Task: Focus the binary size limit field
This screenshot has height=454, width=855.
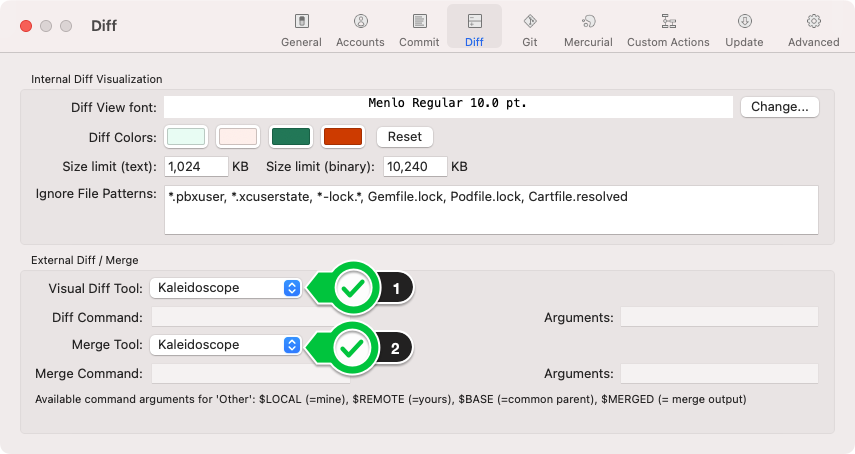Action: [414, 166]
